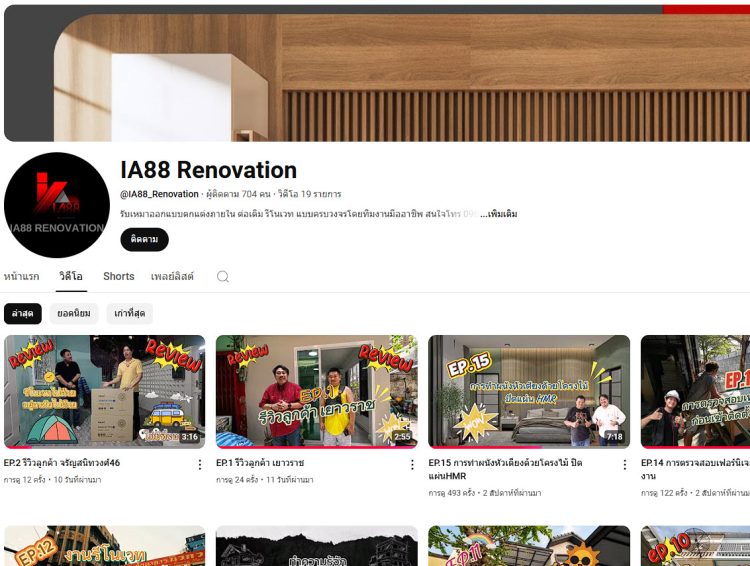750x566 pixels.
Task: Click the การดู 24 ครั้ง · 11 วันที่ผ่านมา text
Action: [x=265, y=479]
